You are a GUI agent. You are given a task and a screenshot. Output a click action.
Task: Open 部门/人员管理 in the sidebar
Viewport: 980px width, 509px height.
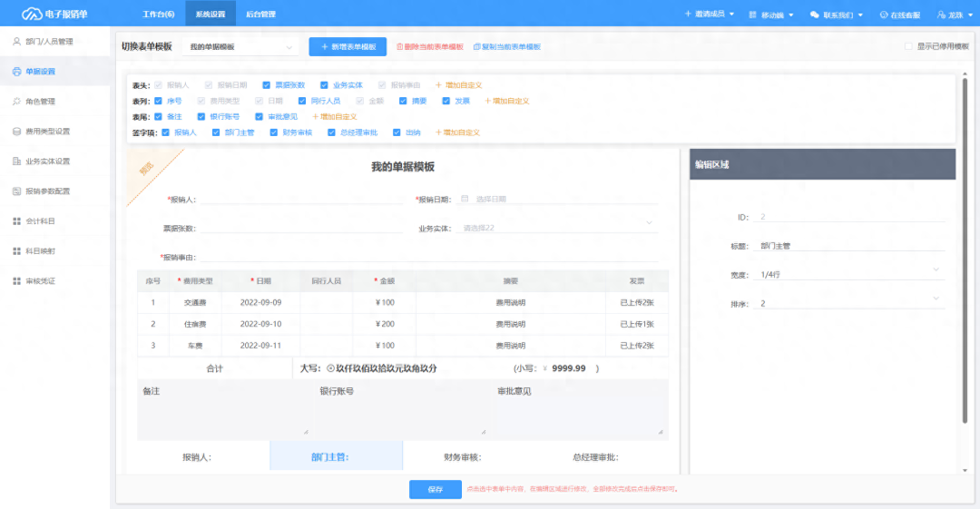[x=55, y=41]
